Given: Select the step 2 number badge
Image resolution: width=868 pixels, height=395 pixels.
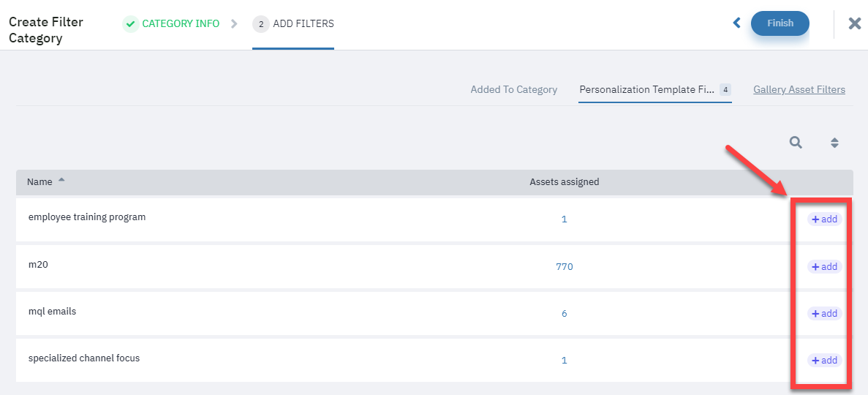Looking at the screenshot, I should coord(260,24).
